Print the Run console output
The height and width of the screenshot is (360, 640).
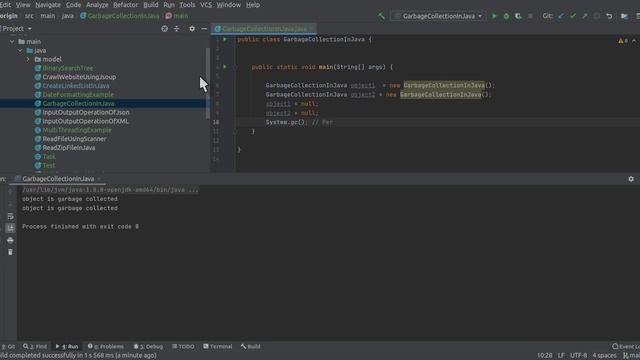point(10,240)
